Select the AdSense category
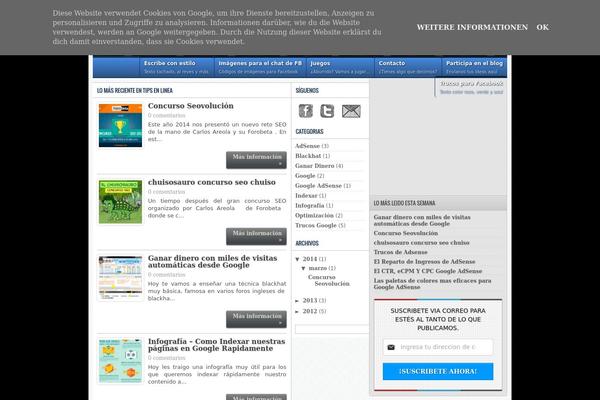Screen dimensions: 600x400 pyautogui.click(x=307, y=146)
